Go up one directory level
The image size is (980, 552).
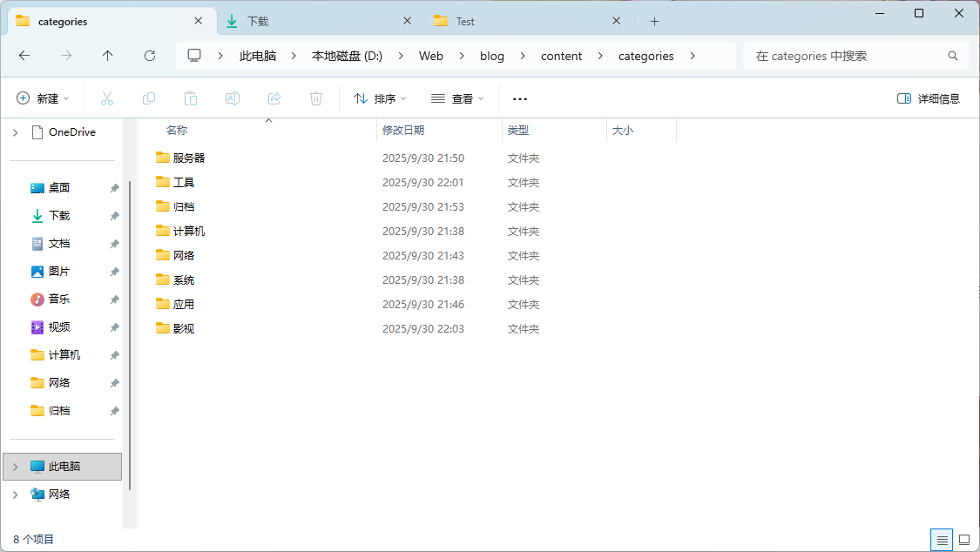pyautogui.click(x=108, y=56)
